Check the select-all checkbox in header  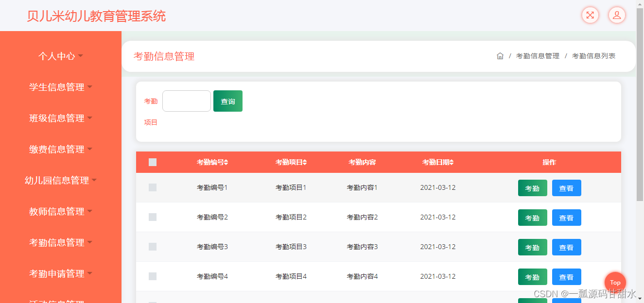pyautogui.click(x=153, y=162)
